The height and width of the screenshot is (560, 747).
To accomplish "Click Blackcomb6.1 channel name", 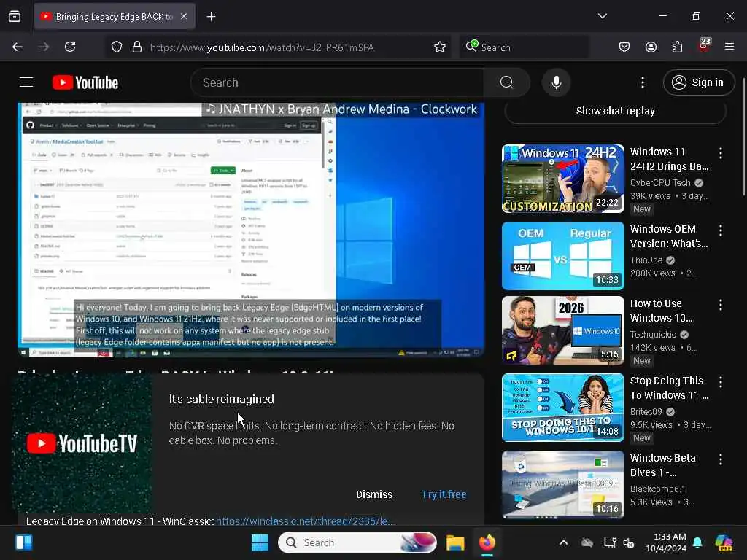I will [x=657, y=489].
